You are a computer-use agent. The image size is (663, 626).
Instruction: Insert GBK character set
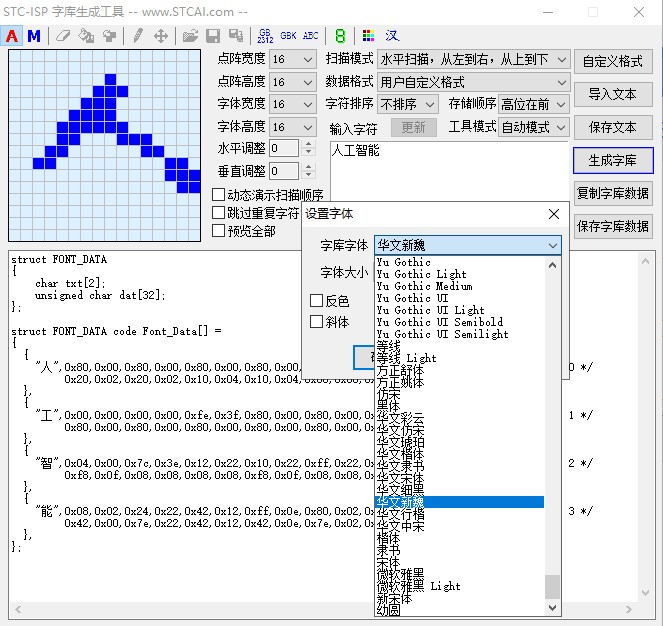pos(288,36)
